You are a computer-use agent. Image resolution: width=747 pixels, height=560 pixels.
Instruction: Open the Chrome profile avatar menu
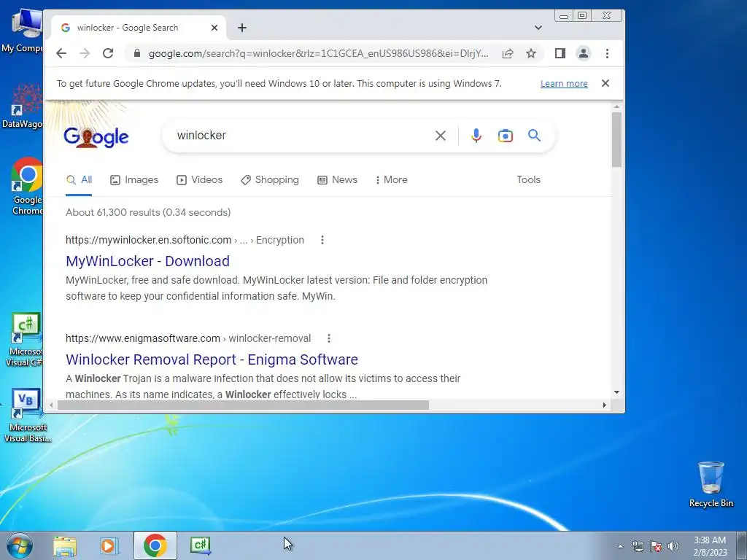pos(584,53)
